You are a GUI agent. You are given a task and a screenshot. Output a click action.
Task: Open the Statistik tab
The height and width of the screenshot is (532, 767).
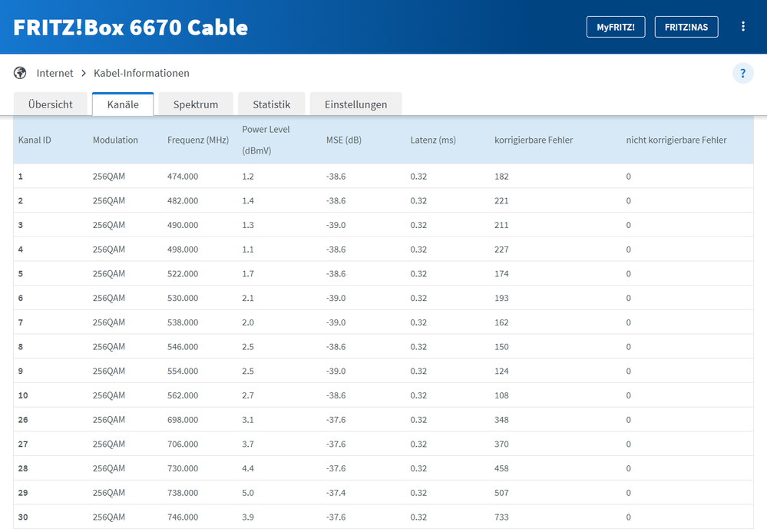pyautogui.click(x=271, y=104)
